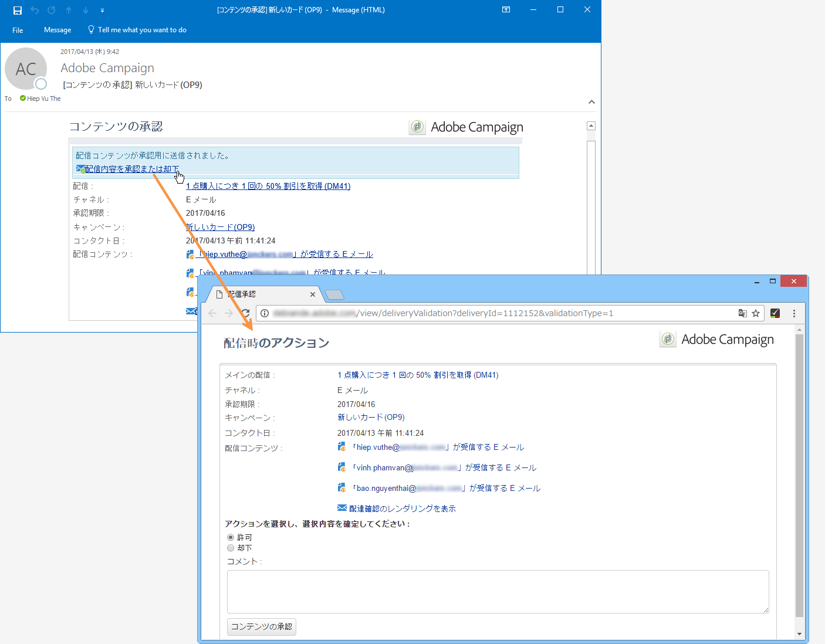Open campaign link 新しいカード (OP9) in email
The image size is (825, 644).
(x=220, y=227)
